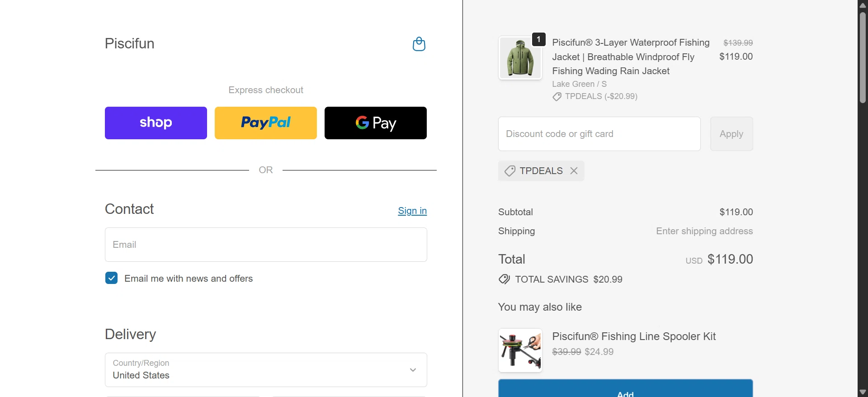The width and height of the screenshot is (868, 397).
Task: Open the shopping bag cart icon
Action: (x=419, y=44)
